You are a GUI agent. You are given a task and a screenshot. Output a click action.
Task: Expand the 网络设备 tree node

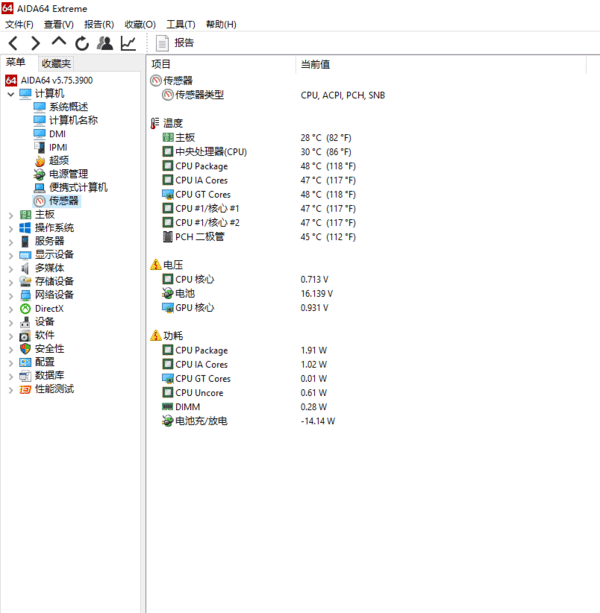(11, 295)
